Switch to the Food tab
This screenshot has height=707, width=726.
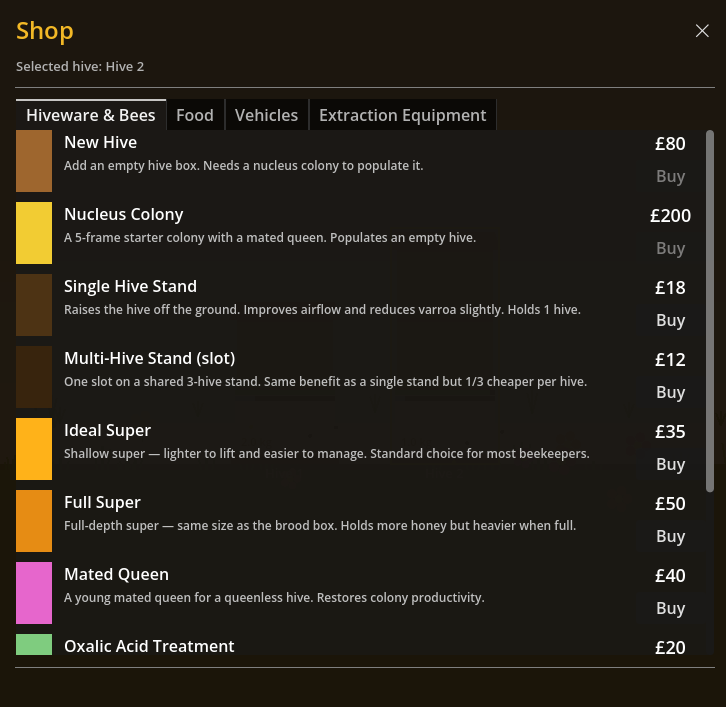click(x=195, y=115)
